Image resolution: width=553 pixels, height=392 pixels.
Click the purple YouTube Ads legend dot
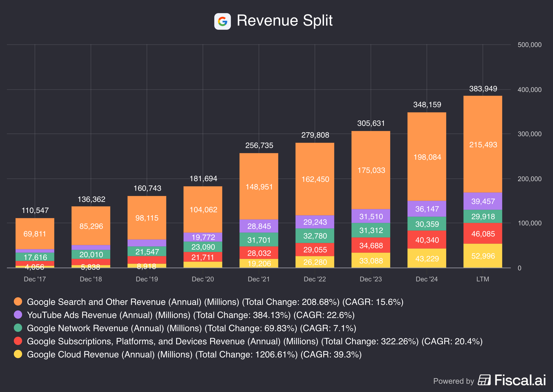(18, 315)
